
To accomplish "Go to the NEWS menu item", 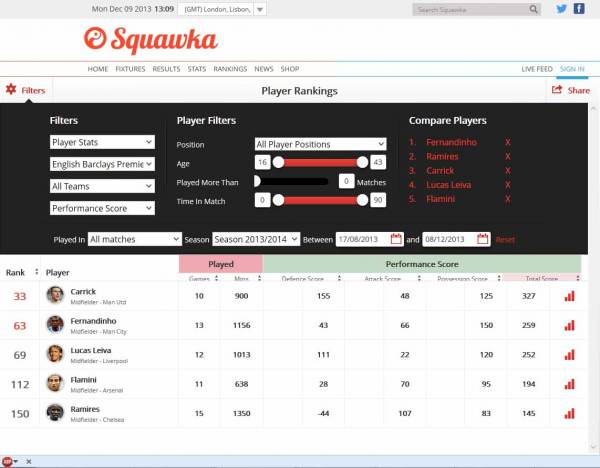I will (264, 69).
